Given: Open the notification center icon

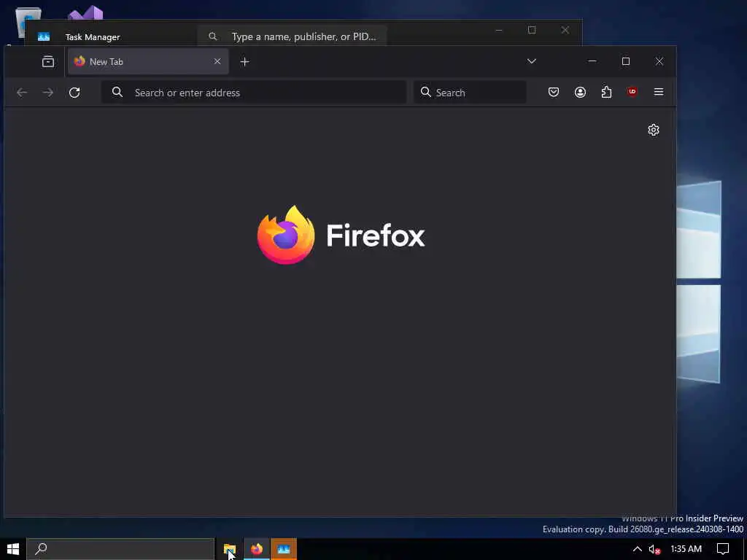Looking at the screenshot, I should (723, 549).
